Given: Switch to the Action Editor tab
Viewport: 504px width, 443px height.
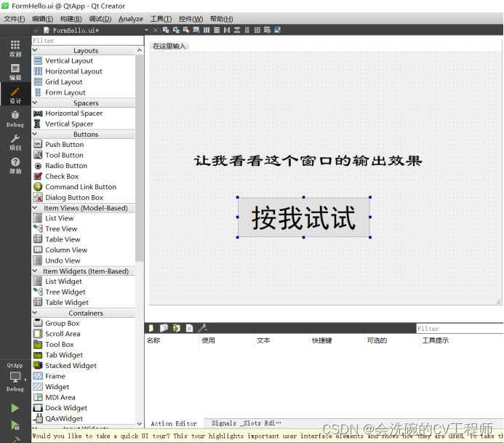Looking at the screenshot, I should (x=174, y=423).
